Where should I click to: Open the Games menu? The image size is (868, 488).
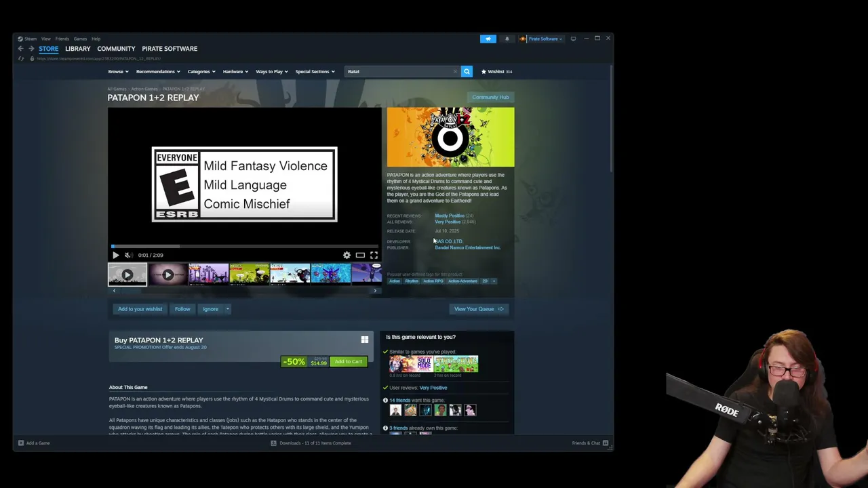(80, 39)
